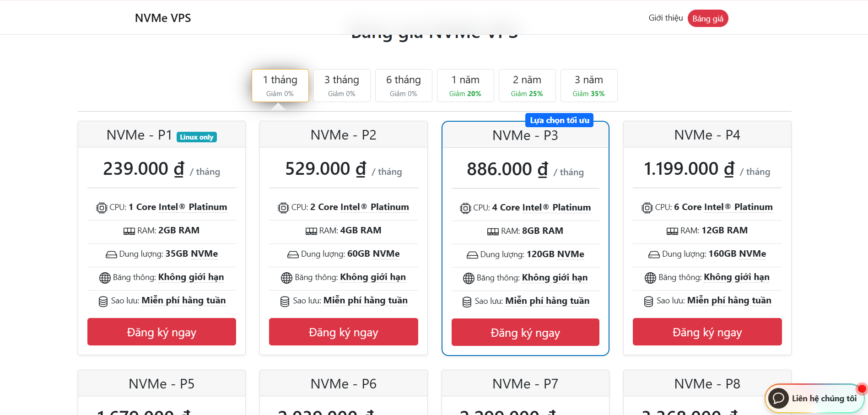Click the Linux only badge on P1
868x415 pixels.
[196, 137]
